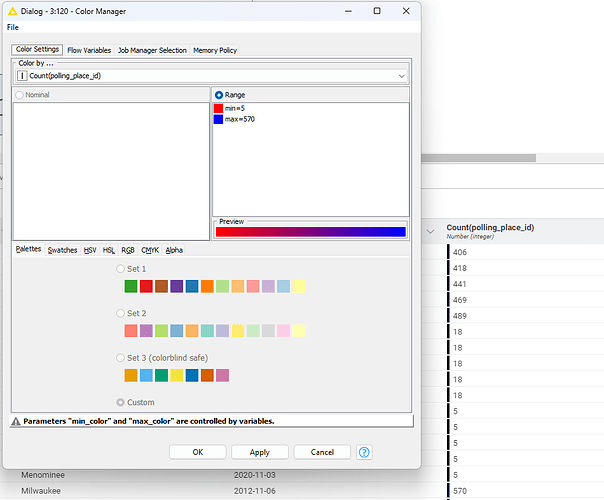
Task: Click the integer type icon in Color by field
Action: [x=22, y=76]
